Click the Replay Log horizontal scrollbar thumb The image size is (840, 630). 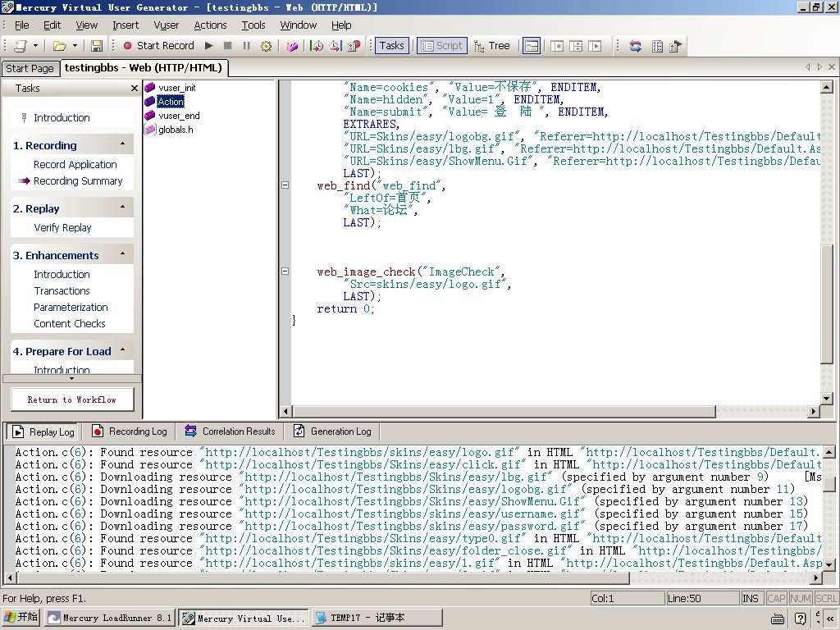point(323,577)
